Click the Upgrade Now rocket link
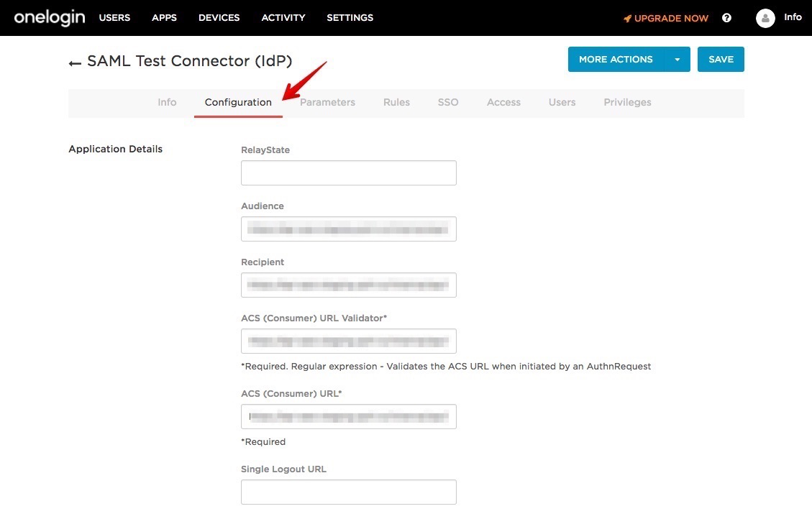Image resolution: width=812 pixels, height=519 pixels. click(666, 18)
